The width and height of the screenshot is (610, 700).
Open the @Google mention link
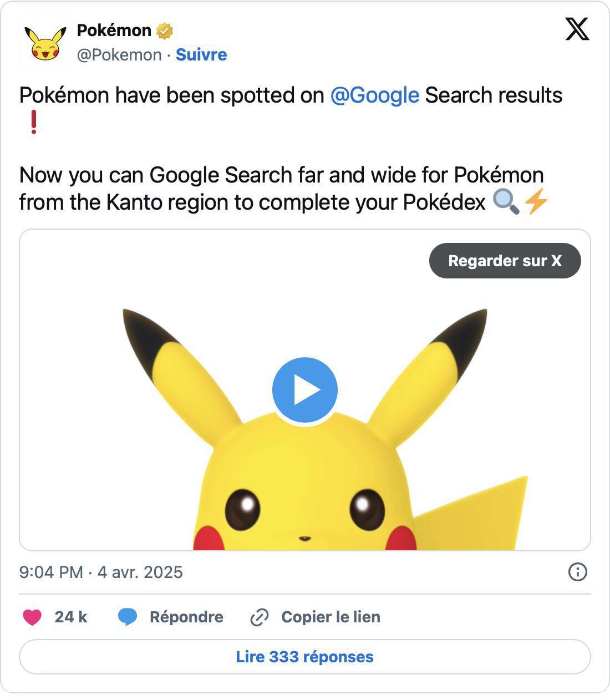[x=373, y=95]
